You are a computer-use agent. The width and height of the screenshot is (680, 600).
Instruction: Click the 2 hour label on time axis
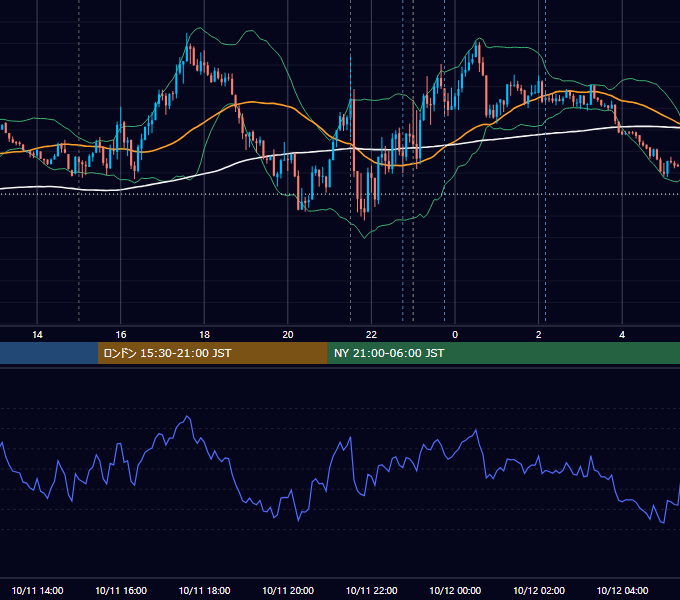coord(539,335)
